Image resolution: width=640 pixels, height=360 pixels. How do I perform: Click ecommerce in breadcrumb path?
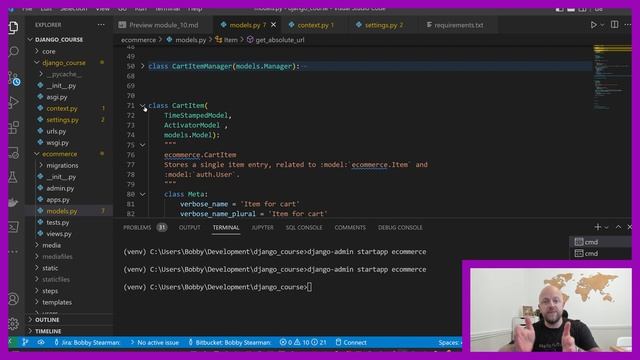[138, 40]
